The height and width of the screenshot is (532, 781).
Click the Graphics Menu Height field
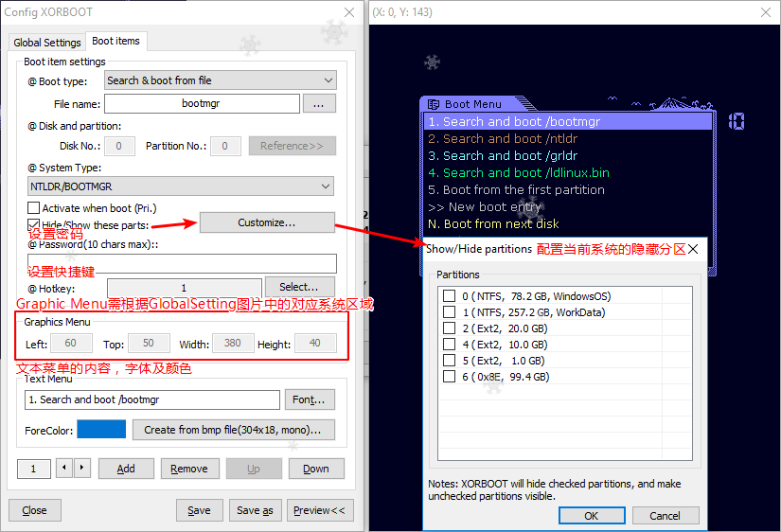(x=315, y=344)
